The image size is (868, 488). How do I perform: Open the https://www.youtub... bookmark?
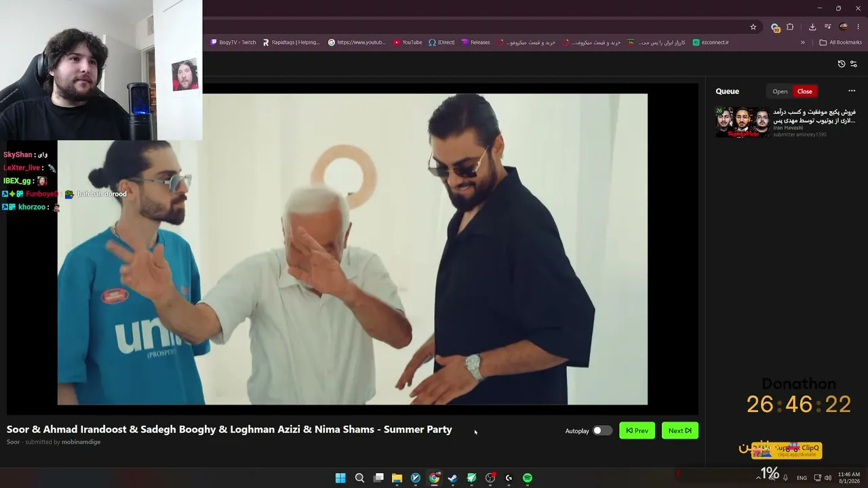pos(357,42)
